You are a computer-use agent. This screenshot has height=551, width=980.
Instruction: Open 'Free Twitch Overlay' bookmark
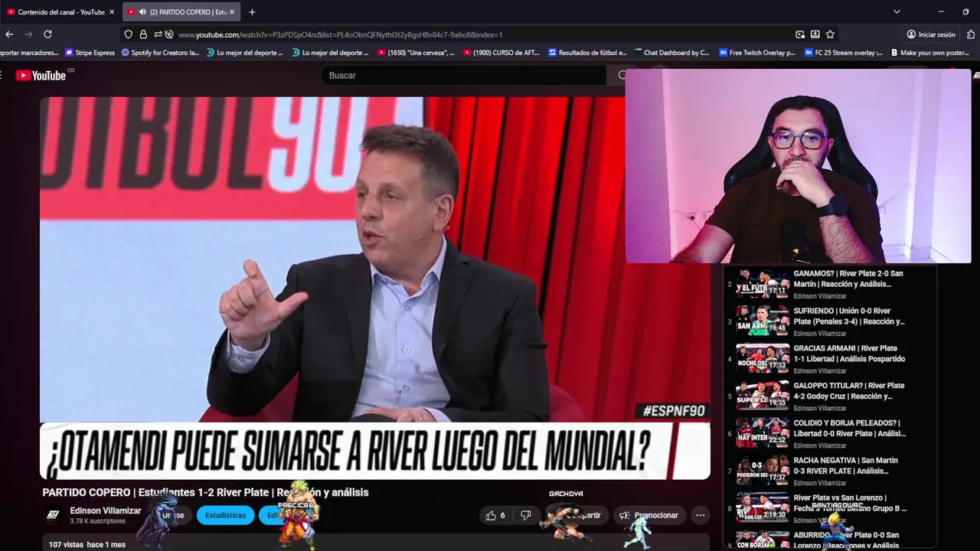pyautogui.click(x=757, y=53)
